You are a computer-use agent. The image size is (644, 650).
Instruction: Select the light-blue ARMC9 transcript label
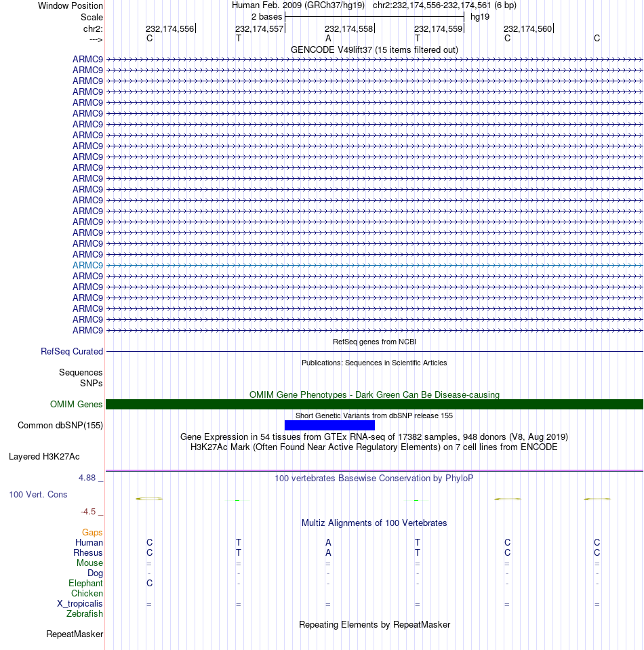(87, 265)
